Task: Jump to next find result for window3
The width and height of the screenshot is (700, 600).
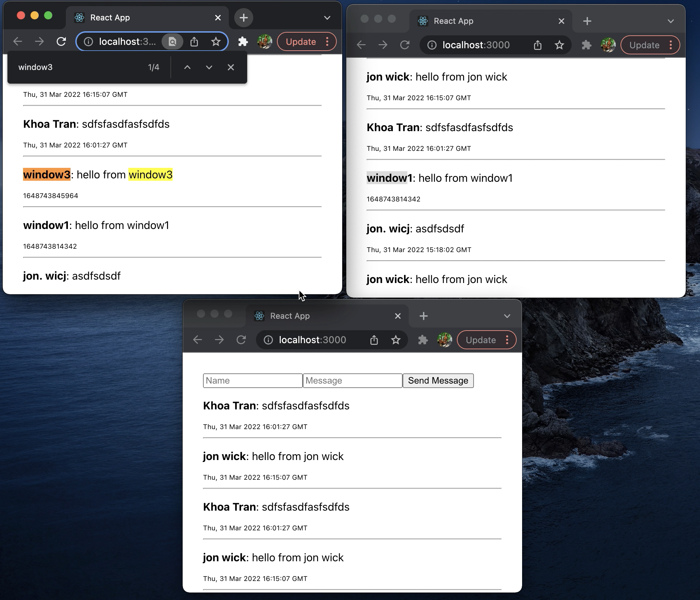Action: 209,67
